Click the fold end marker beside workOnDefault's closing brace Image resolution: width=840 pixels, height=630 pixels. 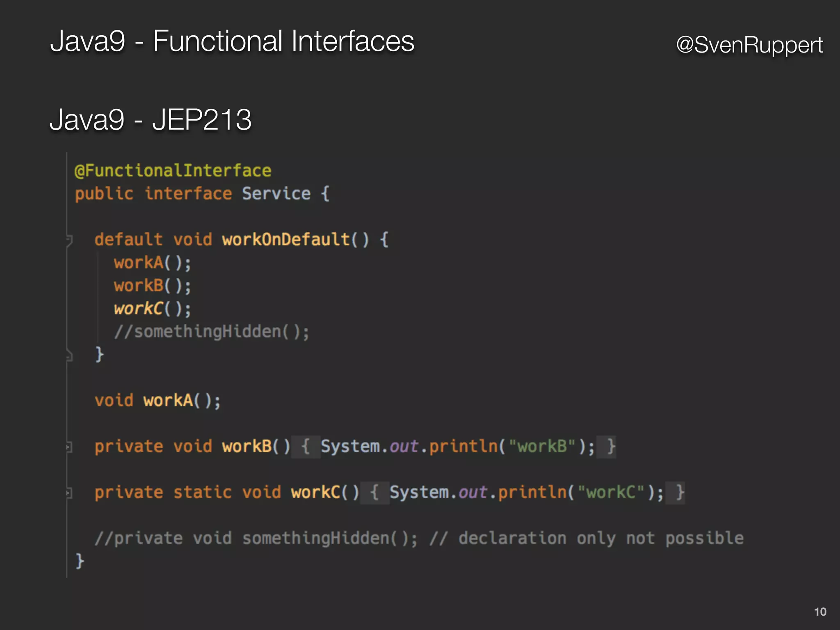(x=70, y=355)
